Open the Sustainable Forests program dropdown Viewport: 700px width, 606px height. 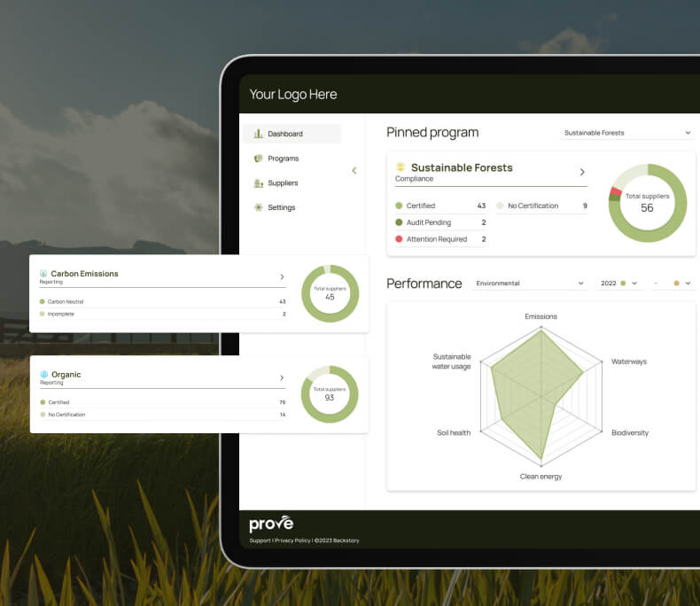(x=627, y=133)
